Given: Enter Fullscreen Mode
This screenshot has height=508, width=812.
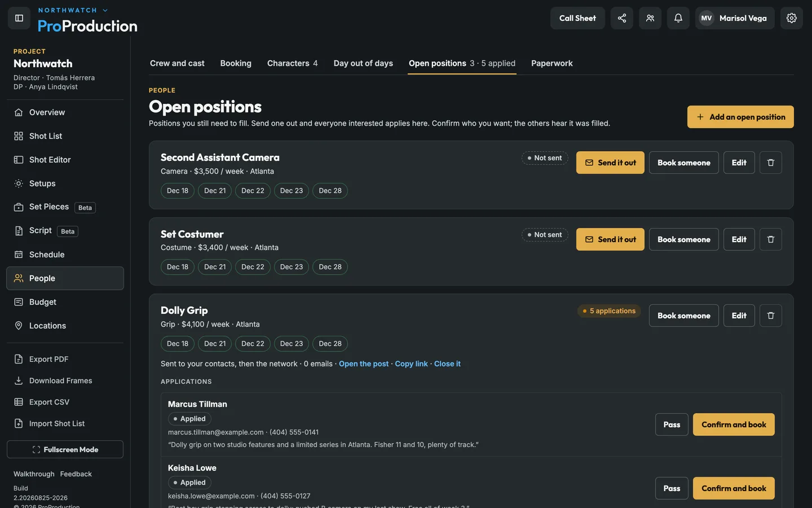Looking at the screenshot, I should [x=65, y=449].
